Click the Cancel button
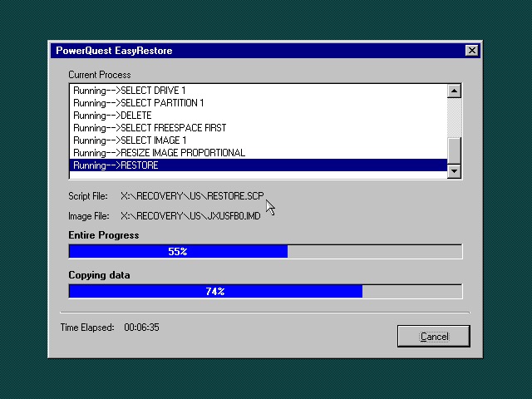Screen dimensions: 532x399 (434, 336)
